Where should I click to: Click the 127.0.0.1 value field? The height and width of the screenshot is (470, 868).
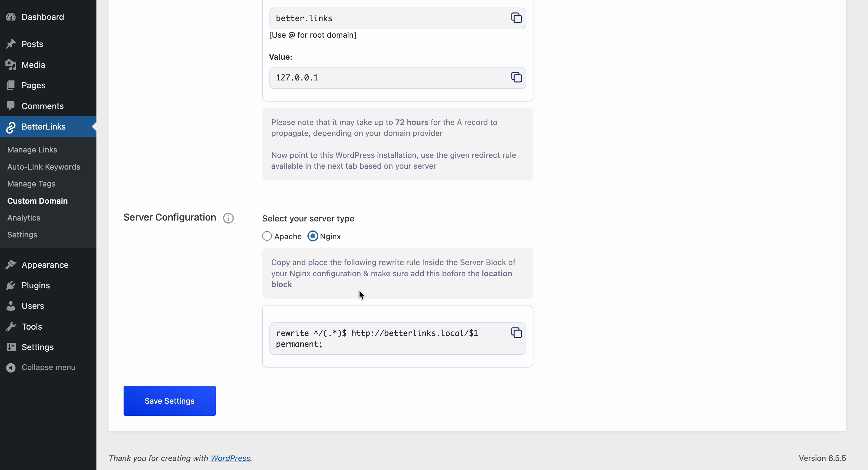388,78
